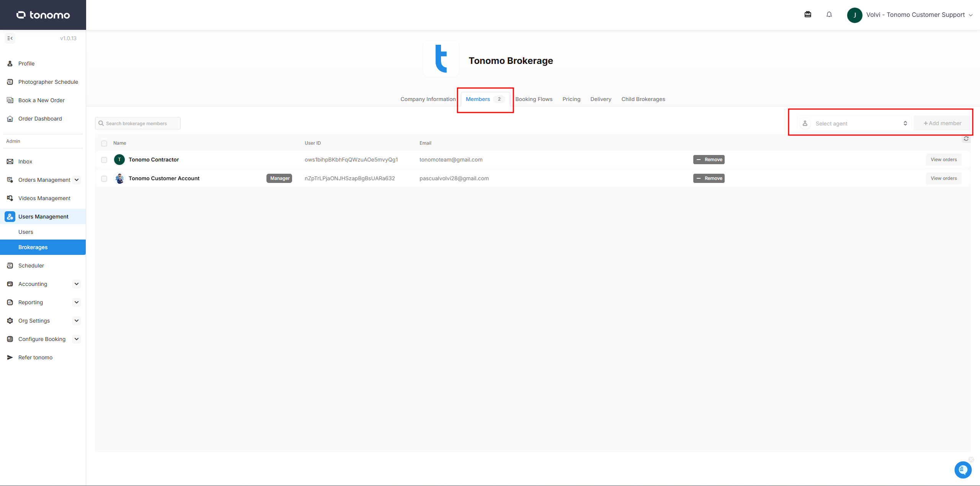Viewport: 980px width, 486px height.
Task: Click the Configure Booking icon
Action: point(10,339)
